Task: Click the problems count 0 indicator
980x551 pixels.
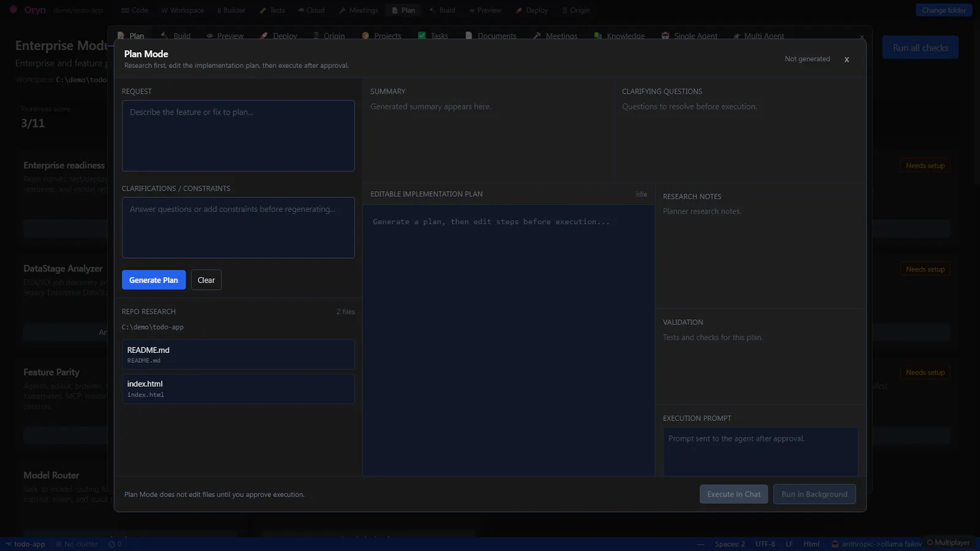Action: tap(115, 544)
